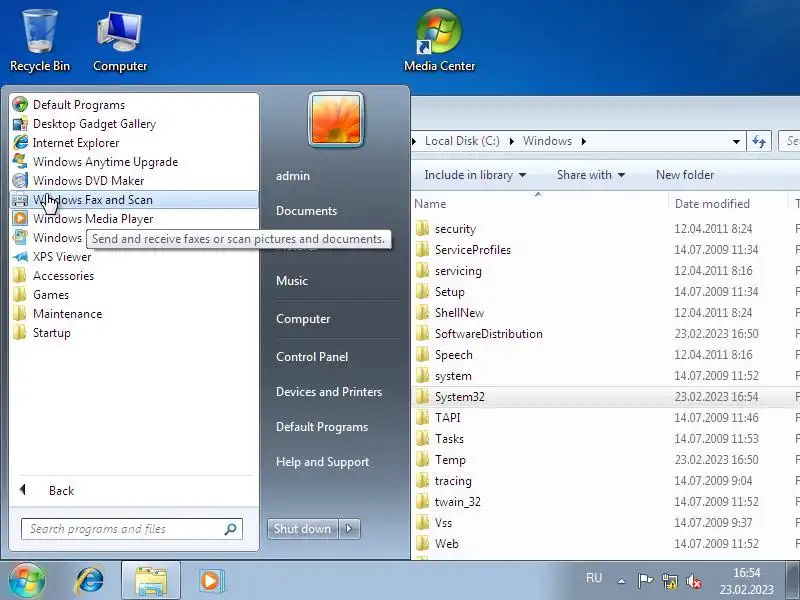Open the Windows DVD Maker icon
Screen dimensions: 800x600
(x=20, y=180)
